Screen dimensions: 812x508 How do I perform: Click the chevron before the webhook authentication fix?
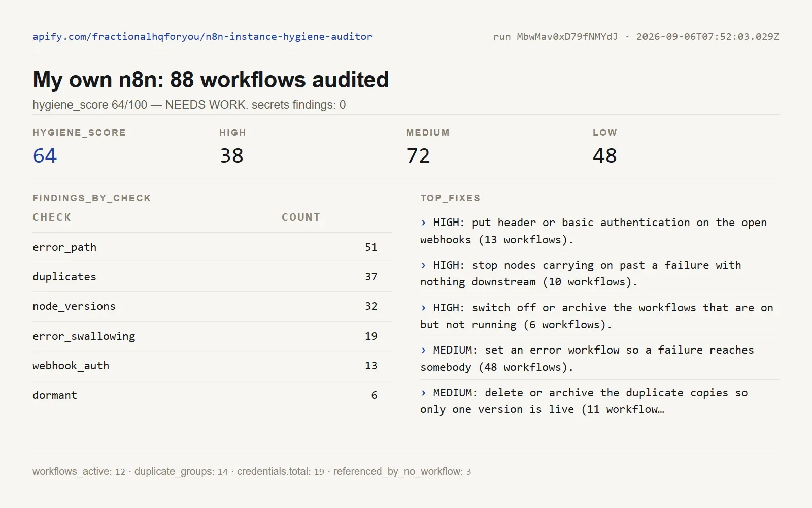tap(424, 223)
